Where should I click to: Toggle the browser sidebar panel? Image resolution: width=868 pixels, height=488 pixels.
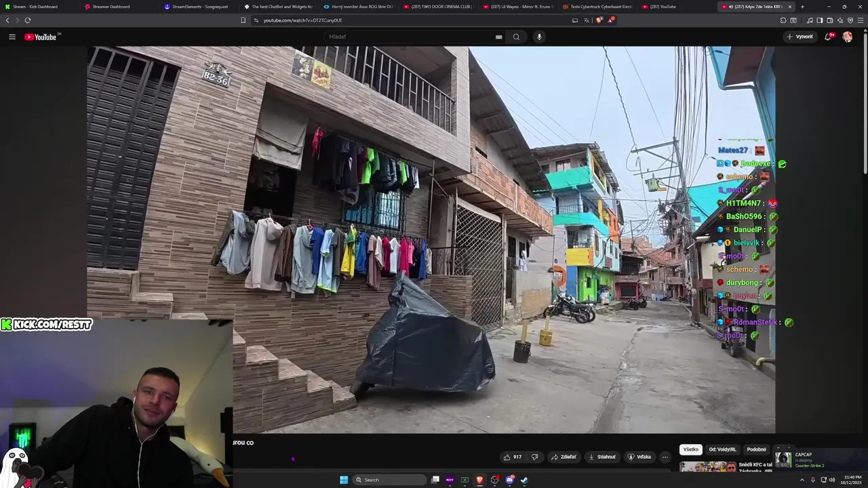click(x=819, y=20)
